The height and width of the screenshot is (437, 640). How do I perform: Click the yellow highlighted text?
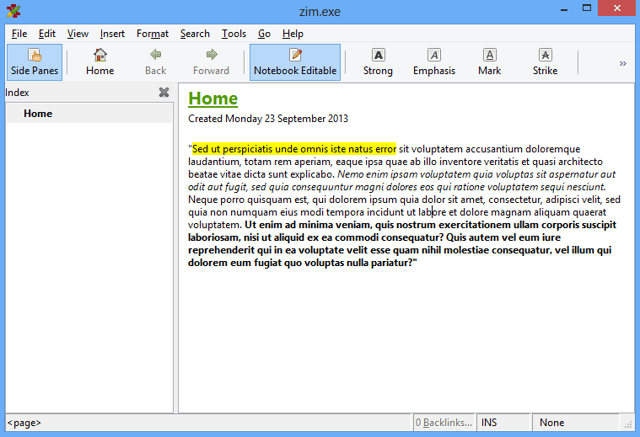pyautogui.click(x=294, y=149)
